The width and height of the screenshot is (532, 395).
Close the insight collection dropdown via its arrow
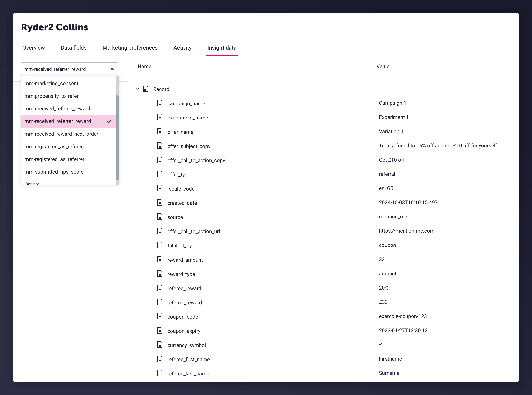112,69
